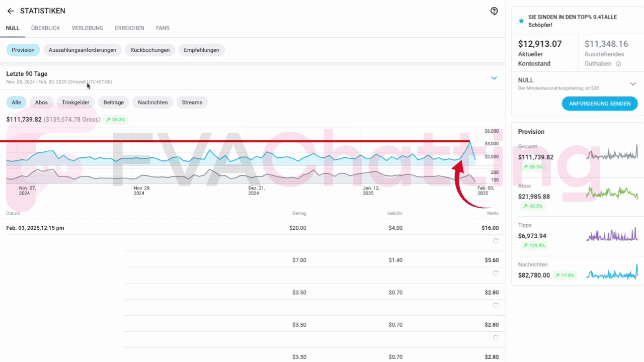Click the Feb. 03, 2025 transaction row
Screen dimensions: 644x362
click(252, 228)
